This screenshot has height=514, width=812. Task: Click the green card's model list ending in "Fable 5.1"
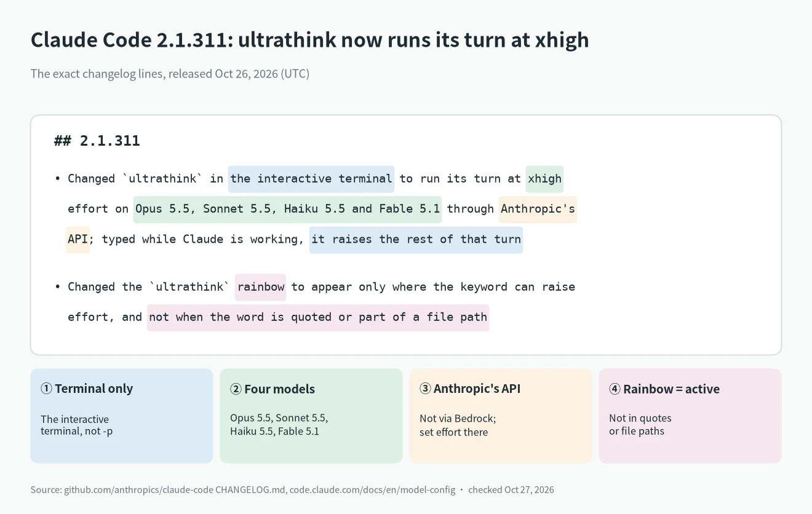tap(279, 425)
